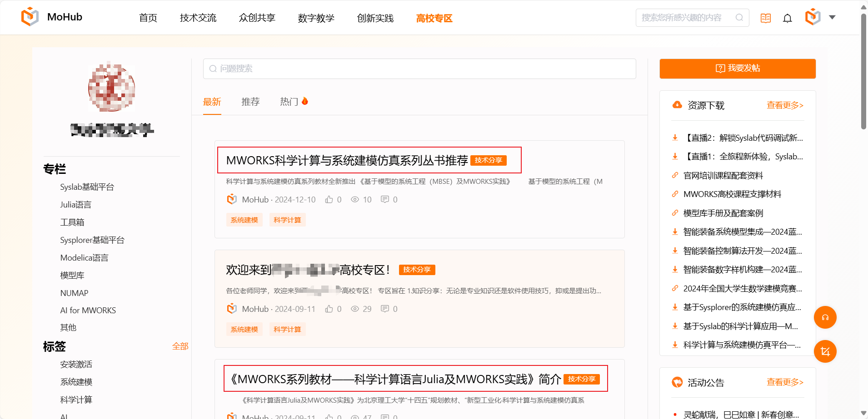Click link icon beside 官网培训课程配套资料
Viewport: 868px width, 419px height.
click(675, 175)
